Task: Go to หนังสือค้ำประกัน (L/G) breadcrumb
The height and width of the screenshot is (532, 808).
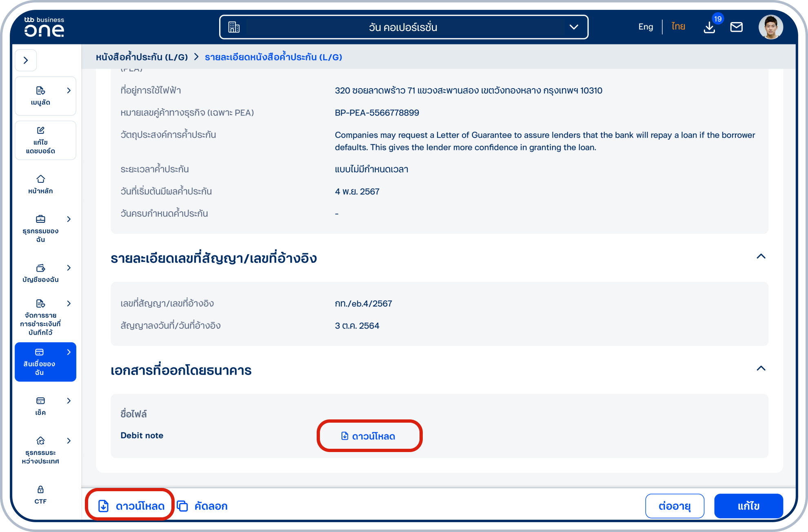Action: 141,57
